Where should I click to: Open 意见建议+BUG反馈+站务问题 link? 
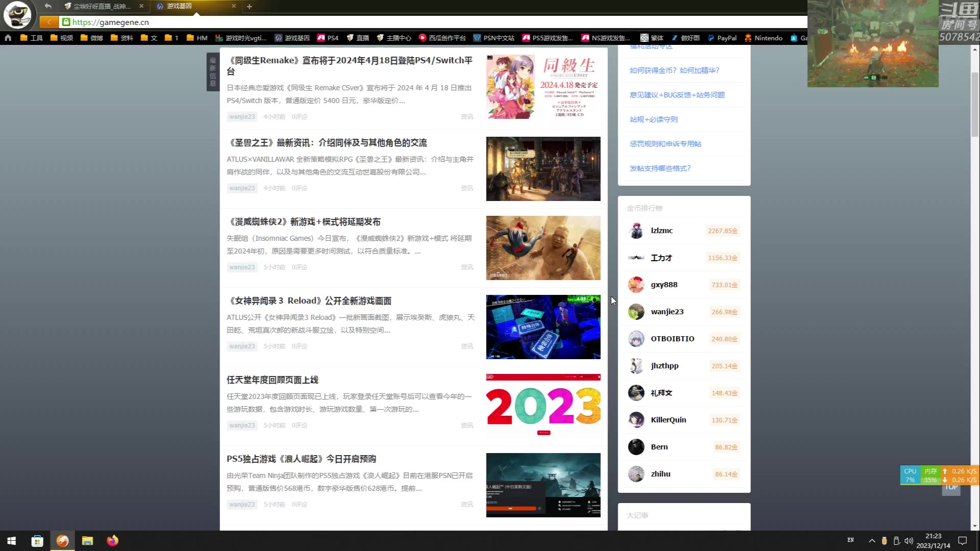point(677,95)
